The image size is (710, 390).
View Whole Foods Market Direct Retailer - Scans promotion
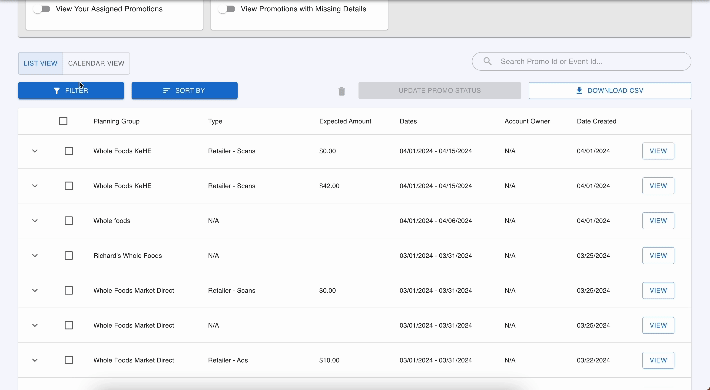(x=658, y=290)
